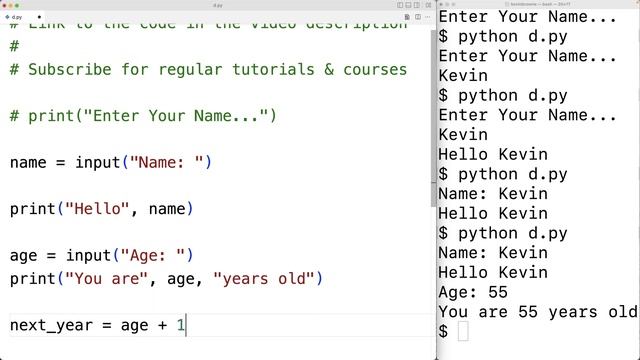Click the line 'age = input("Age: ")'
This screenshot has width=640, height=360.
pos(101,256)
